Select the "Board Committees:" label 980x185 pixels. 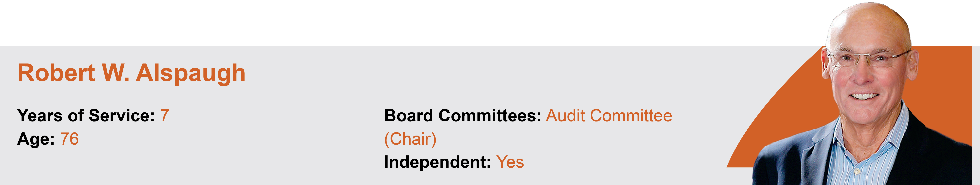tap(462, 116)
